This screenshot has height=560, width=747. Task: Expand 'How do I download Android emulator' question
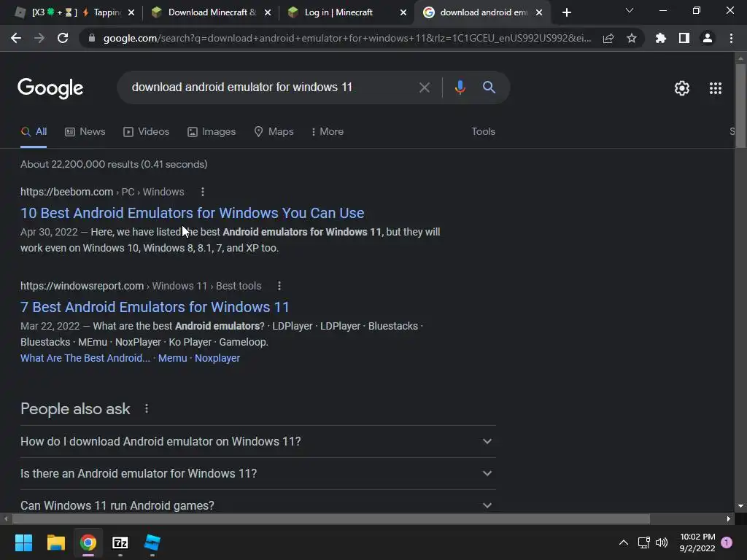click(258, 441)
